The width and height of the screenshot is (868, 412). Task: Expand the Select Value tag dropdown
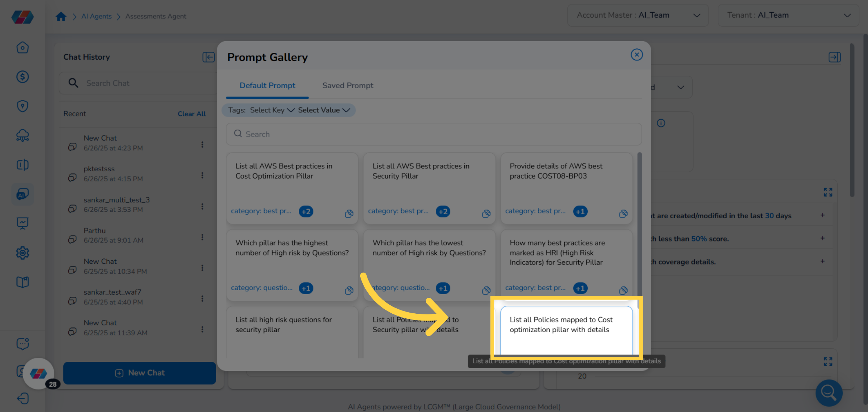324,110
